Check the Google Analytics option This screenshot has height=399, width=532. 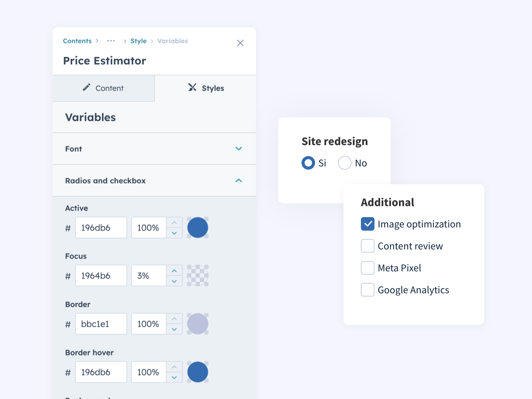[x=367, y=290]
